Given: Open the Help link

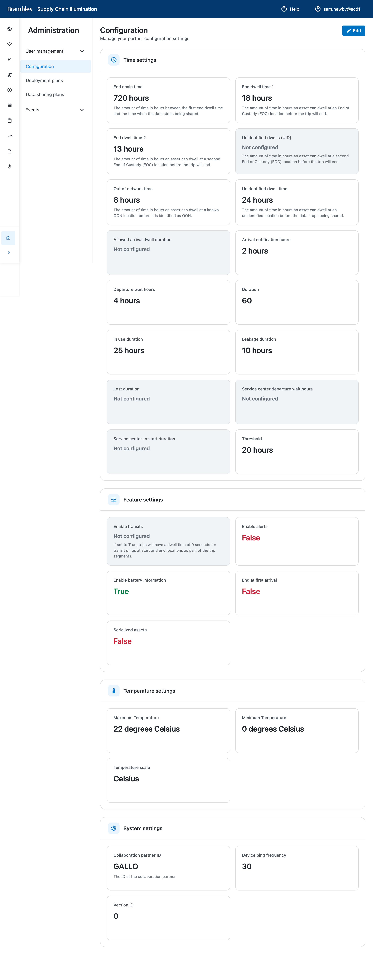Looking at the screenshot, I should pyautogui.click(x=290, y=9).
